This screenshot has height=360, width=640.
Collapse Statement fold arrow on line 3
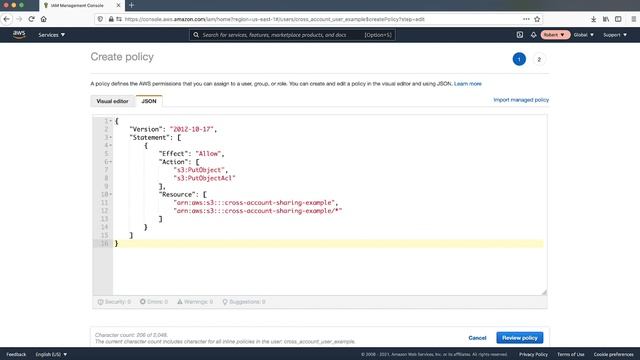[111, 138]
